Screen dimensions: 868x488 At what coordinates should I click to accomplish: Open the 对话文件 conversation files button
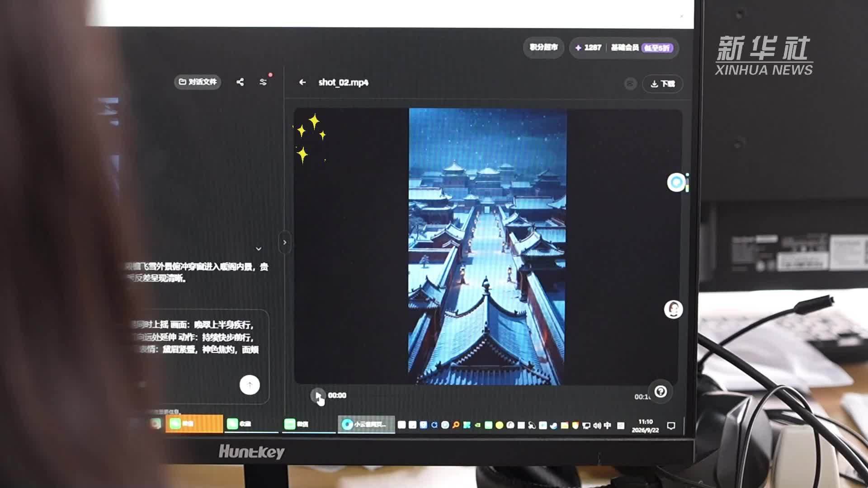click(198, 82)
